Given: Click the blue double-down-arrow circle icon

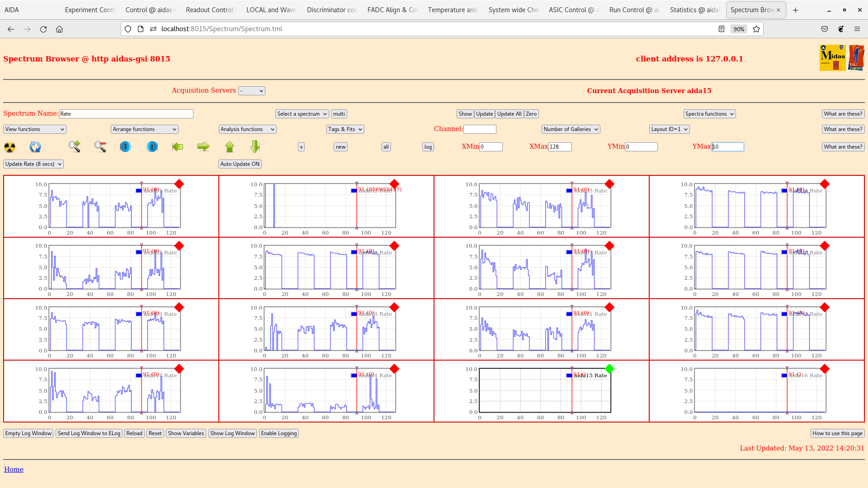Looking at the screenshot, I should 125,147.
